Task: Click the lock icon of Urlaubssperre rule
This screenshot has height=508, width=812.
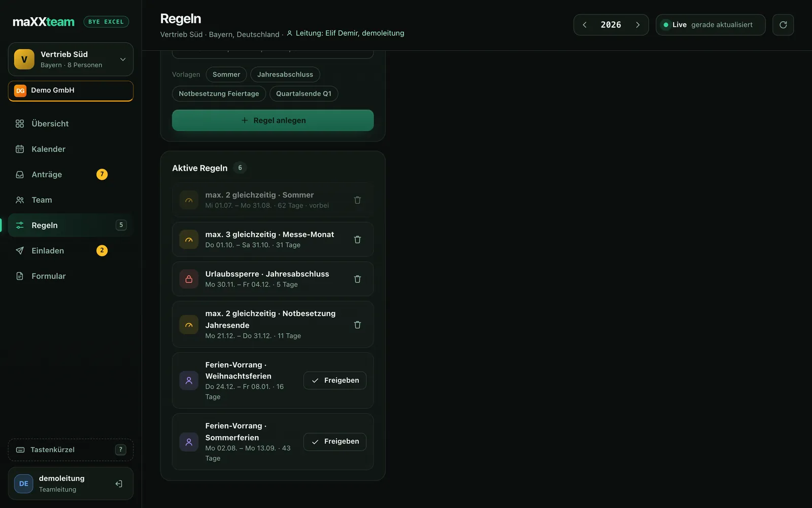Action: pos(189,279)
